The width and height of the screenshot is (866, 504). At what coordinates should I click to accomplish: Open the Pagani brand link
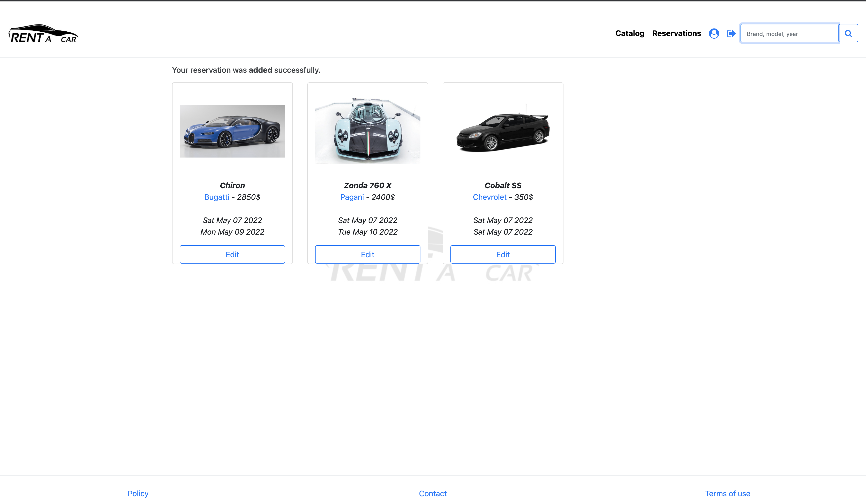352,197
